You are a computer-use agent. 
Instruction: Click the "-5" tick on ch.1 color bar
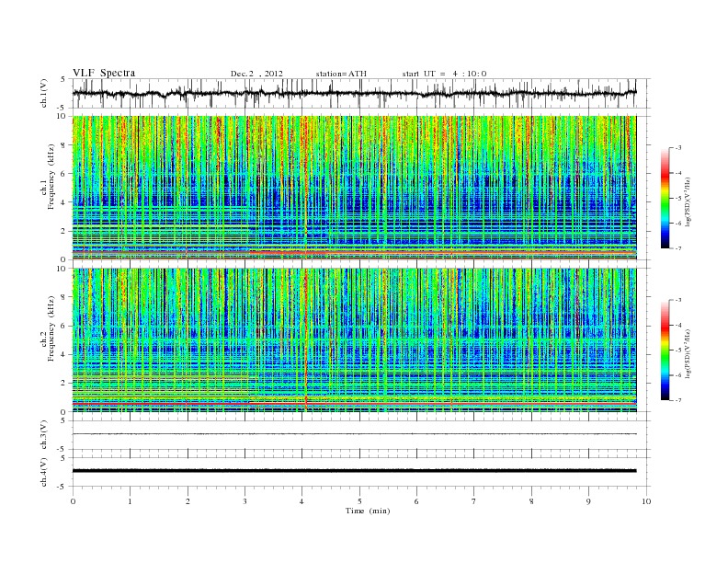678,199
